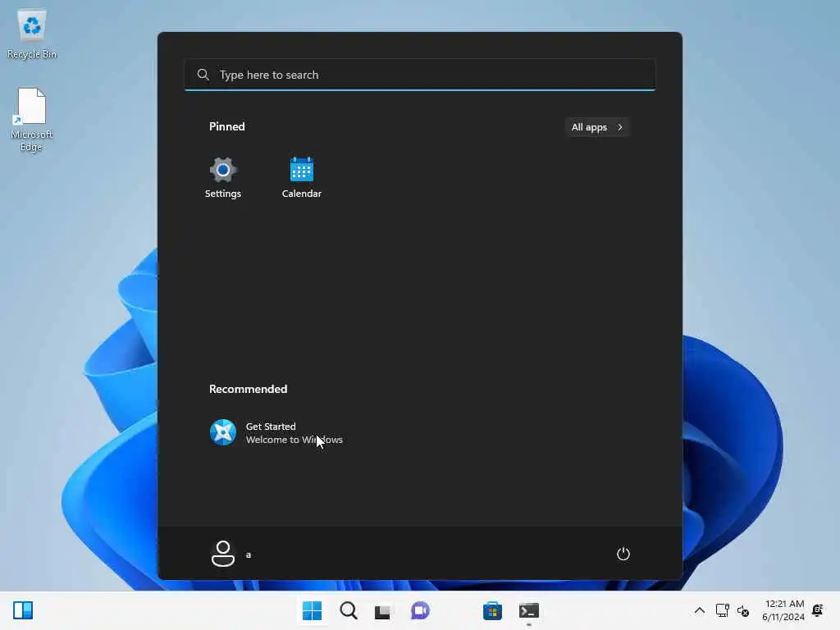Viewport: 840px width, 630px height.
Task: Select Recycle Bin desktop icon
Action: (32, 34)
